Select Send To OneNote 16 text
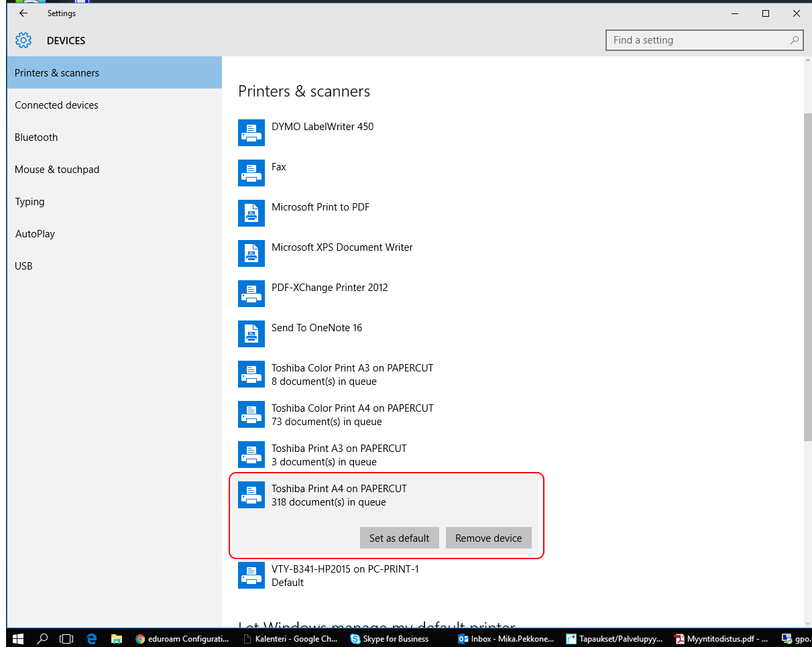The image size is (812, 647). coord(316,327)
